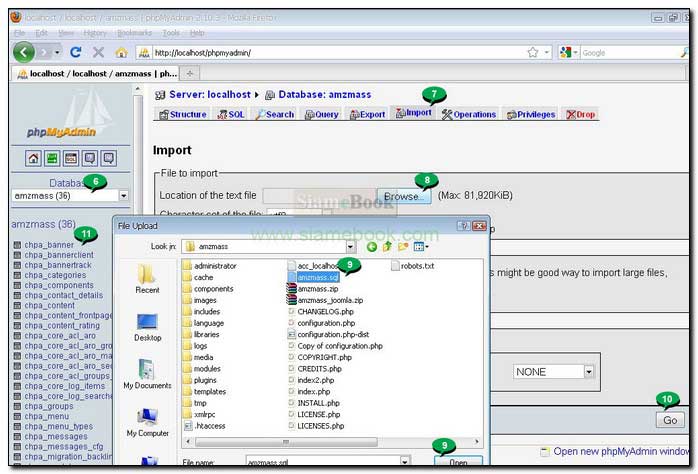Click Database: amzmass breadcrumb link
Screen dimensions: 698x474
325,95
